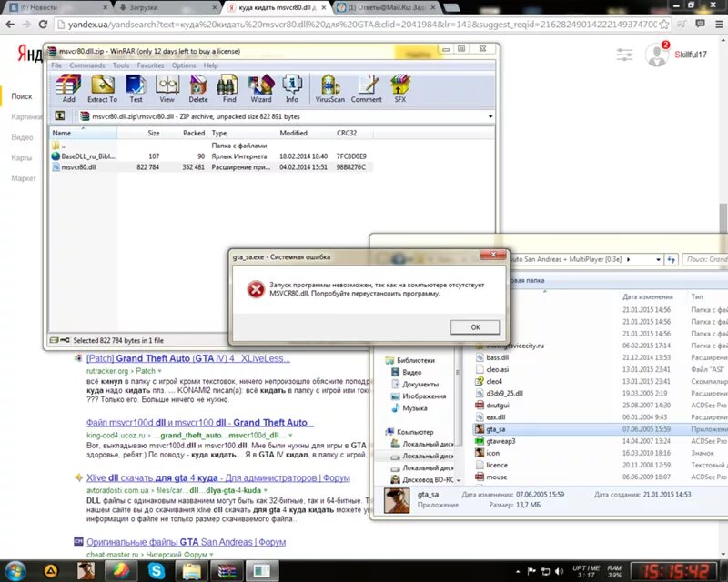Open WinRAR Options menu
Image resolution: width=728 pixels, height=582 pixels.
(x=184, y=65)
